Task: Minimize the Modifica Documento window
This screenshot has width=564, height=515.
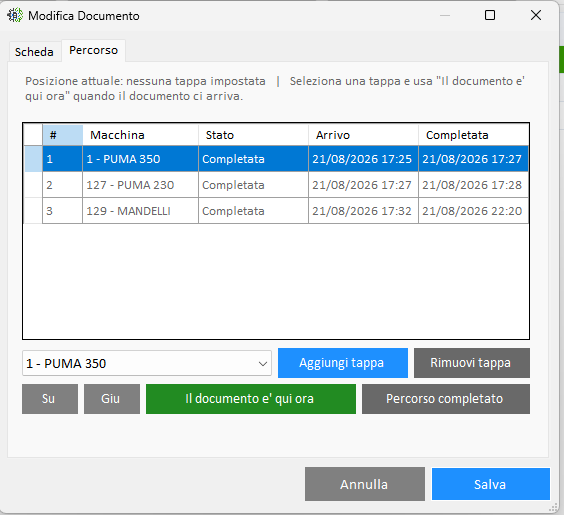Action: tap(445, 15)
